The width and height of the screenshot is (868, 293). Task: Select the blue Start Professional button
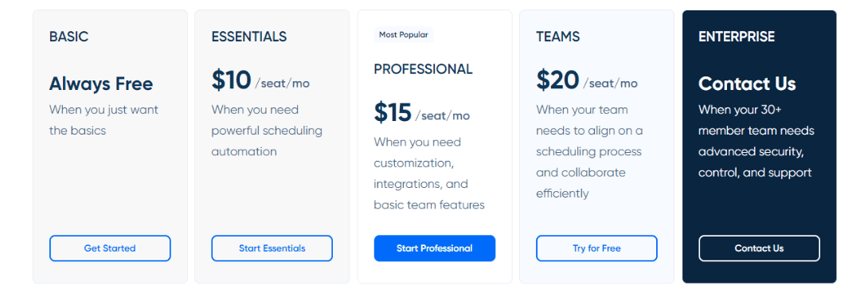coord(435,248)
